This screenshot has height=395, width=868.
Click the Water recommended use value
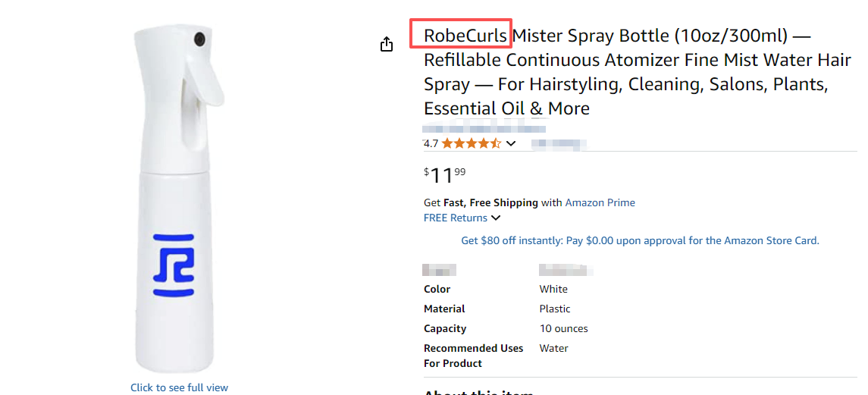click(x=553, y=348)
